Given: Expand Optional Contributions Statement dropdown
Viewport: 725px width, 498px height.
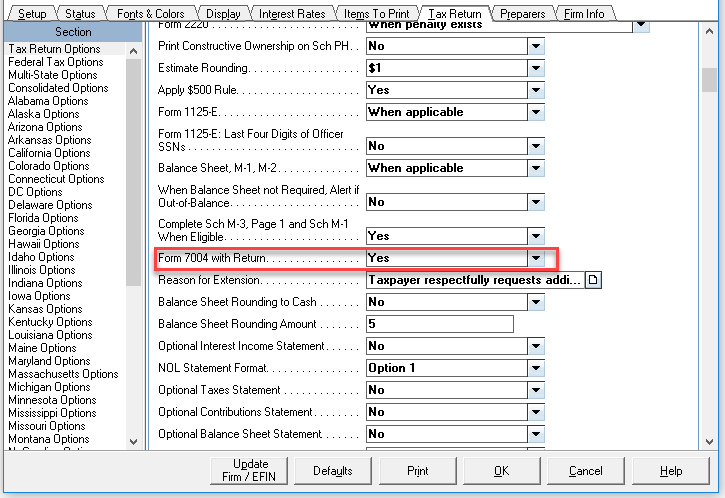Looking at the screenshot, I should tap(536, 412).
